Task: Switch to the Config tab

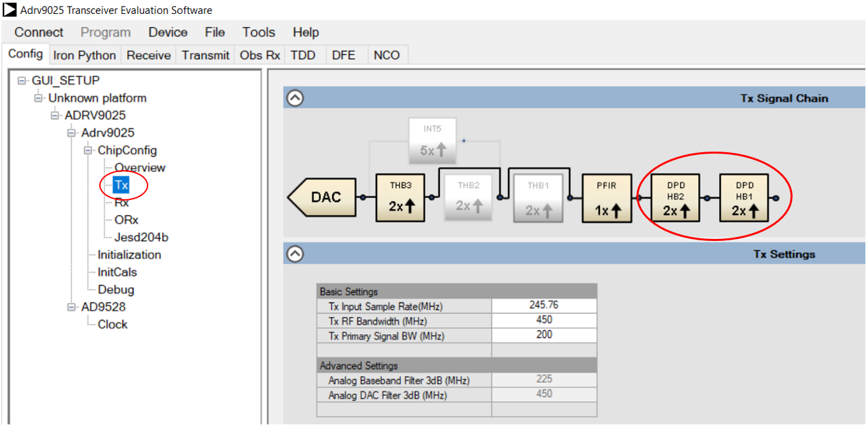Action: coord(25,54)
